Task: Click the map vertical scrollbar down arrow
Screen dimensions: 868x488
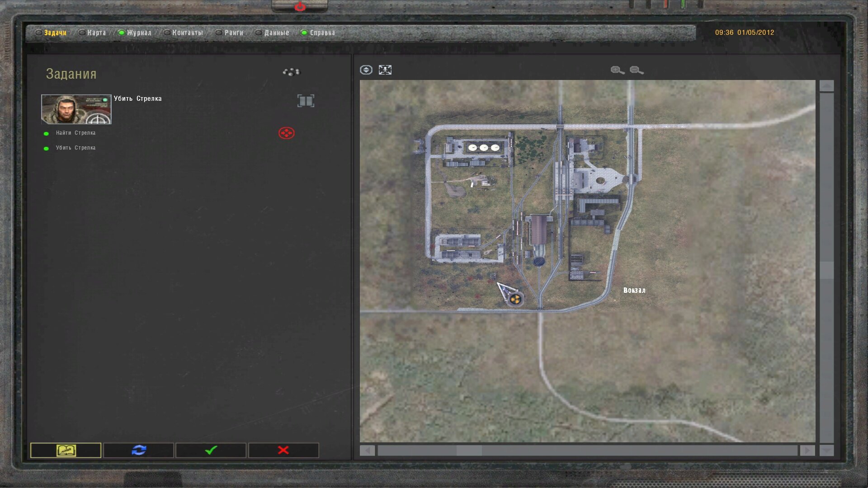Action: [x=826, y=450]
